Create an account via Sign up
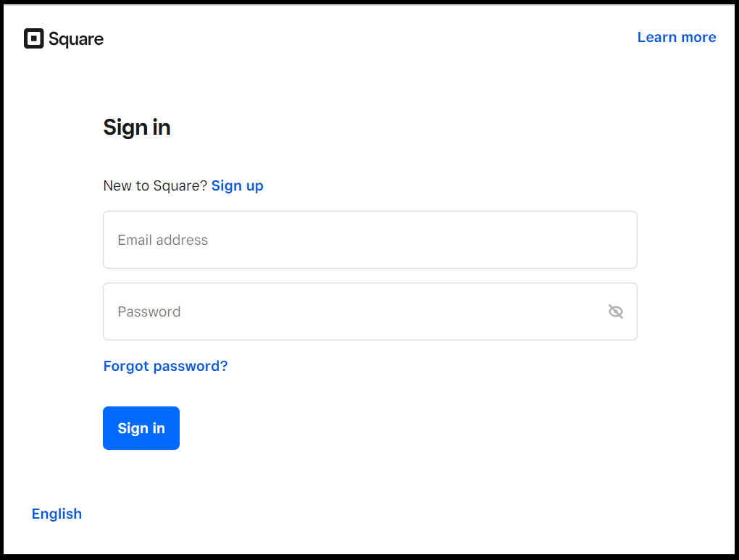739x560 pixels. click(x=237, y=185)
